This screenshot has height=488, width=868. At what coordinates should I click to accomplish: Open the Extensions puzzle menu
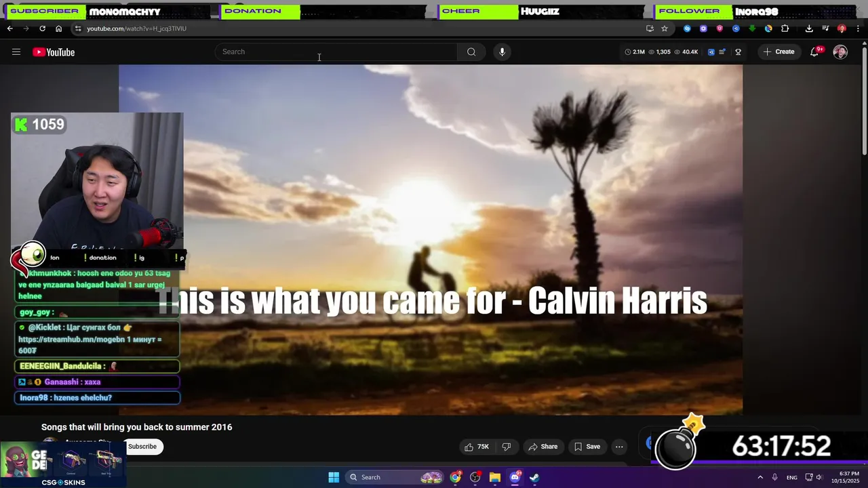click(785, 28)
